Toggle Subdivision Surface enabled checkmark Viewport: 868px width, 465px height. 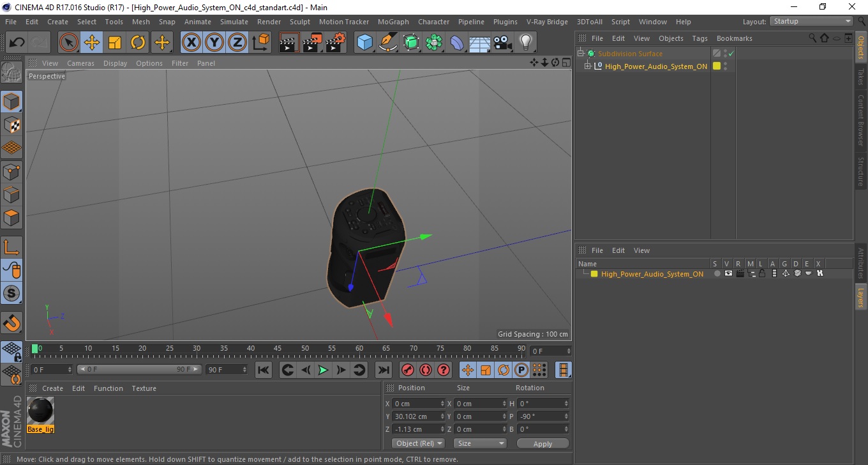[x=731, y=54]
